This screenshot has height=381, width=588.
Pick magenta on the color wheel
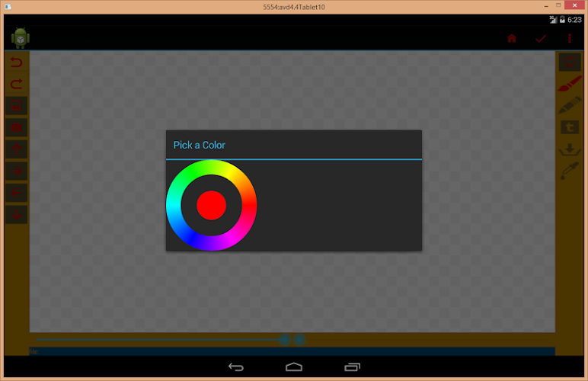pos(230,238)
